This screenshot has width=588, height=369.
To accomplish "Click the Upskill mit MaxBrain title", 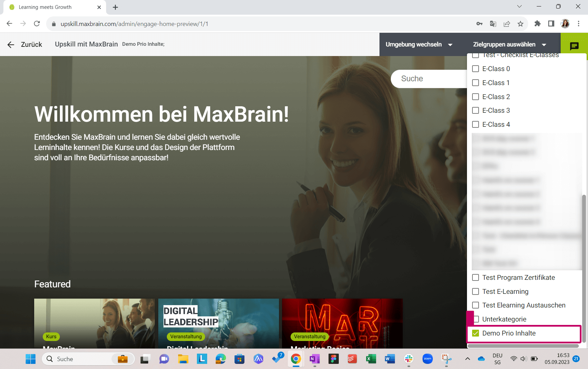I will pyautogui.click(x=86, y=44).
